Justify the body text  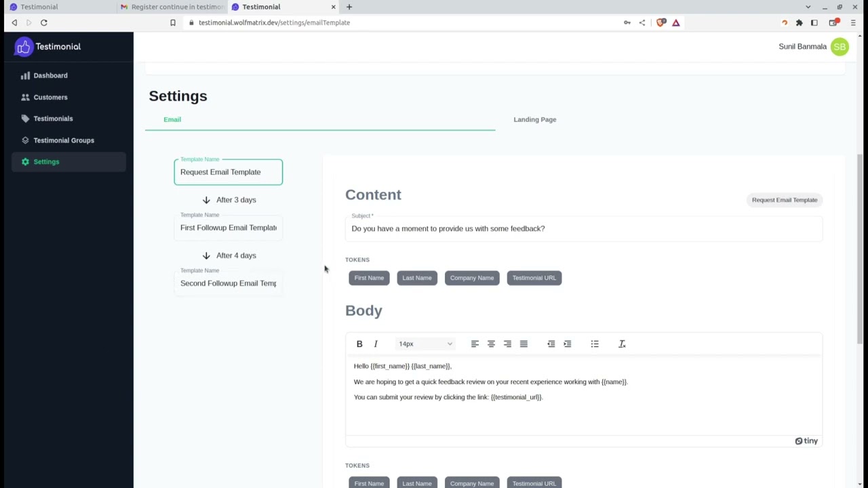click(x=524, y=344)
